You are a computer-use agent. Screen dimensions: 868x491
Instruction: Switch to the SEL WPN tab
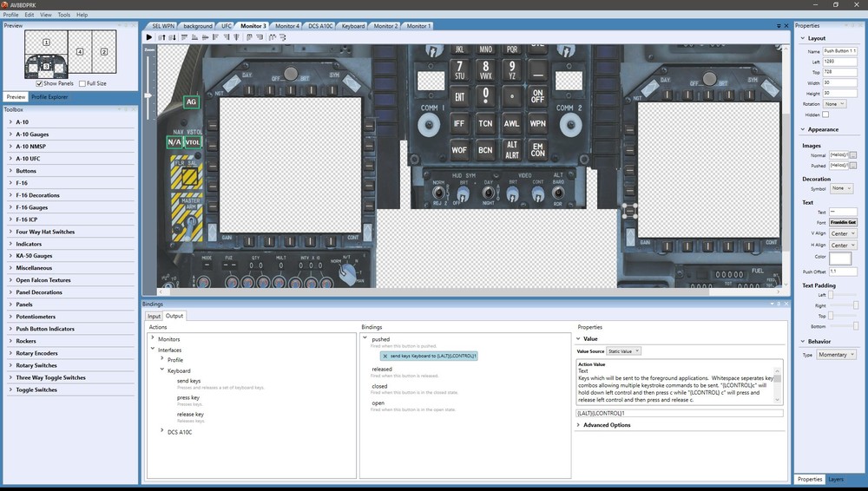click(x=163, y=26)
